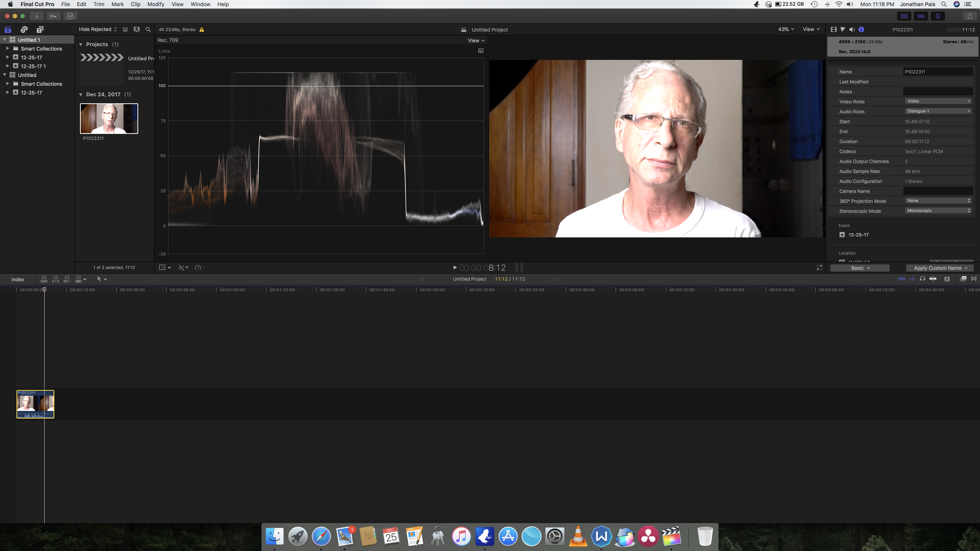The width and height of the screenshot is (980, 551).
Task: Toggle the Browser panel visibility button
Action: pyautogui.click(x=904, y=16)
